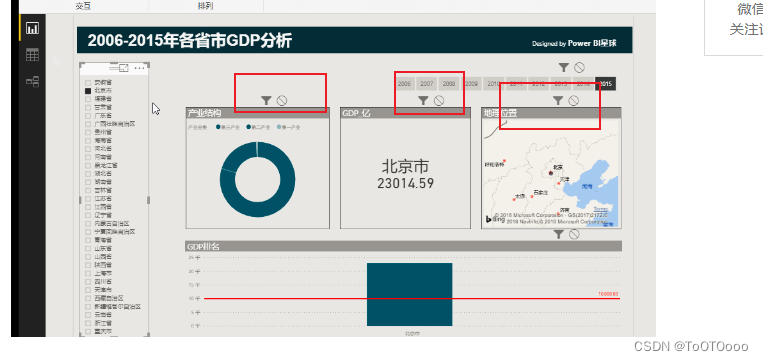Check the 内蒙古自治区 checkbox

(x=88, y=223)
